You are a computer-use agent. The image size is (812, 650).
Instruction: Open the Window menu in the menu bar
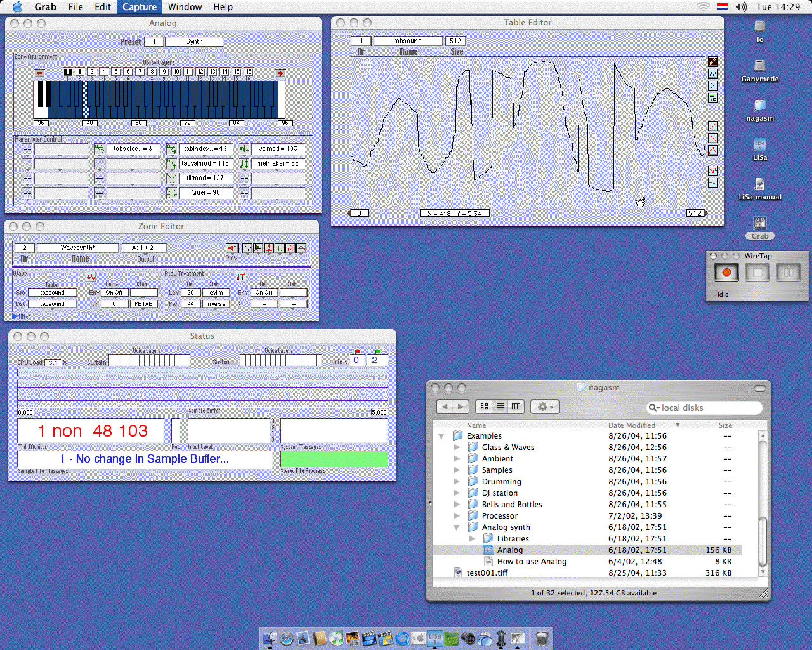(185, 7)
